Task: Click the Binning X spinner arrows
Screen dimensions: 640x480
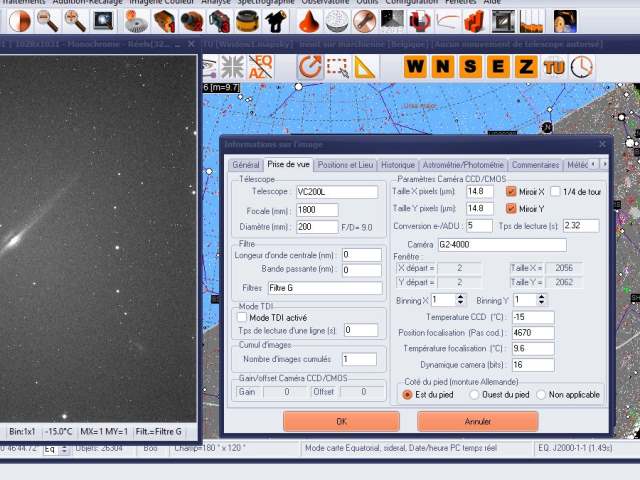Action: [461, 300]
